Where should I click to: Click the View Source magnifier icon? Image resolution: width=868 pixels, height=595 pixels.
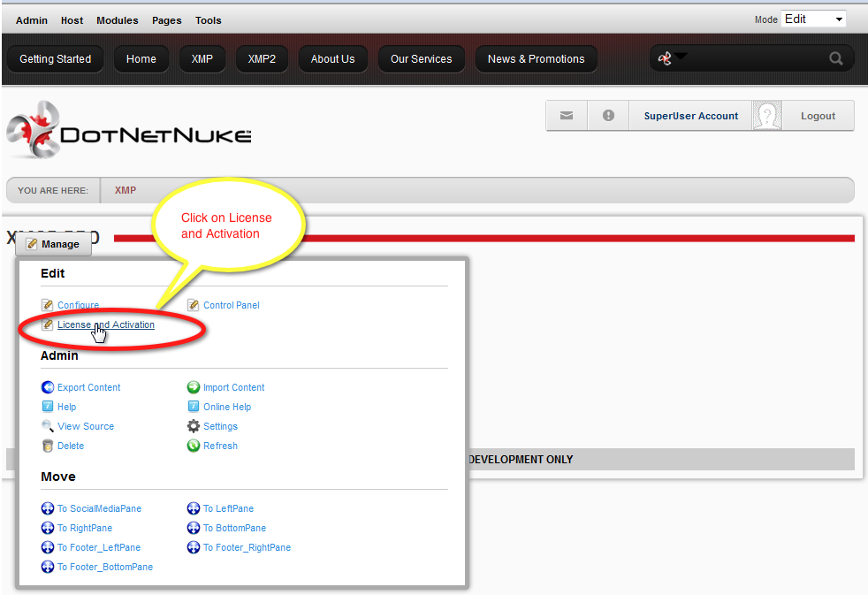coord(48,425)
